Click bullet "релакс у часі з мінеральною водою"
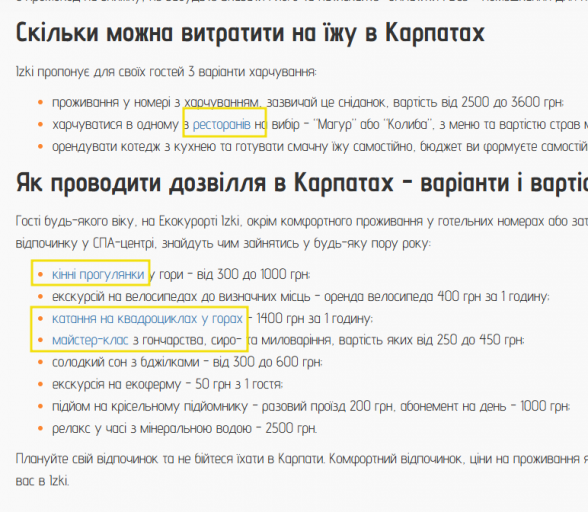The image size is (588, 512). pos(184,428)
